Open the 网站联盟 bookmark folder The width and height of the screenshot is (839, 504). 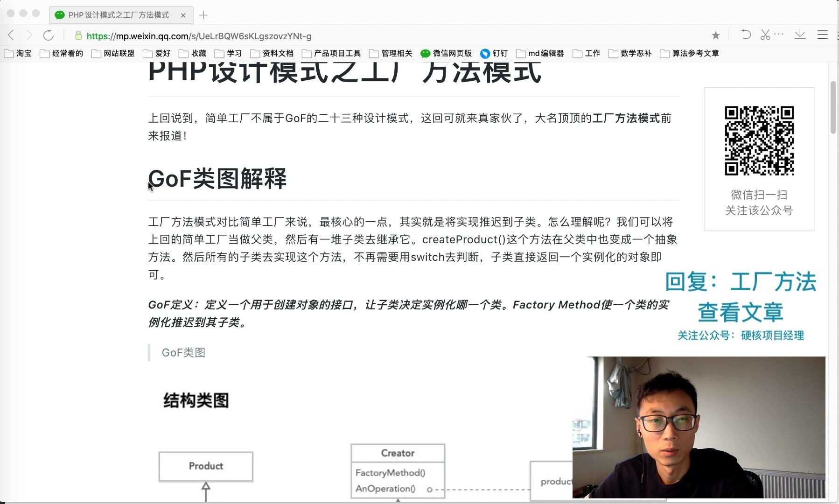(x=113, y=53)
